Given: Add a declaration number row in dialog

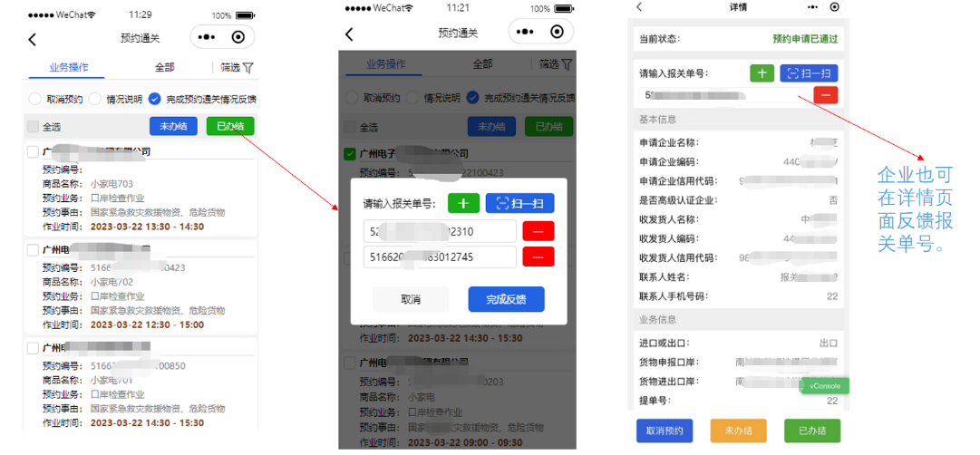Looking at the screenshot, I should click(x=463, y=203).
